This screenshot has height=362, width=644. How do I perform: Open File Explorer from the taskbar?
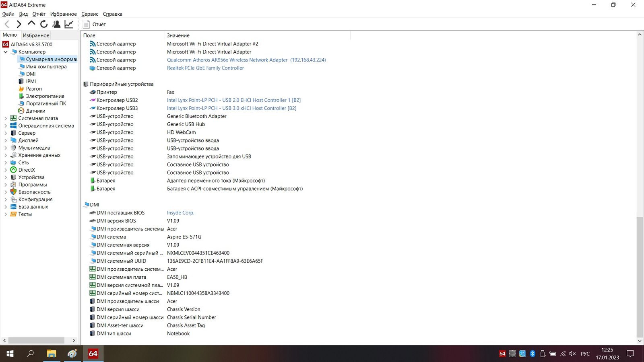click(x=51, y=354)
